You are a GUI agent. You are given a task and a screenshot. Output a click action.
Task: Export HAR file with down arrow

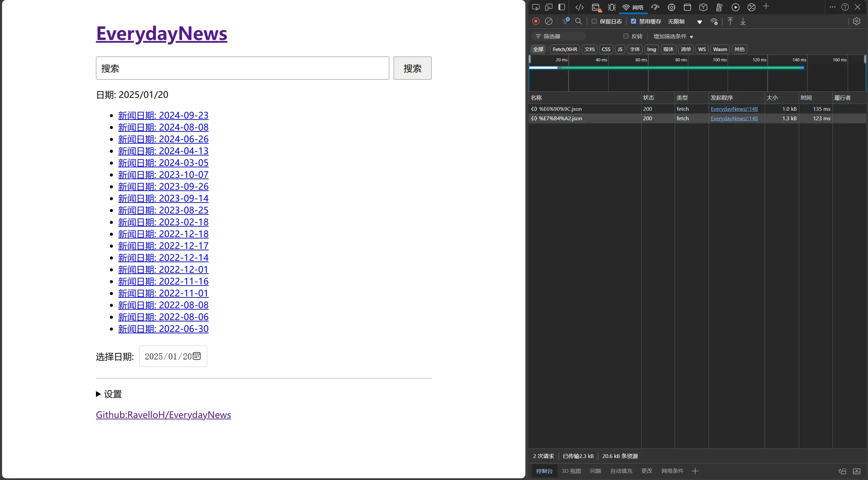743,21
